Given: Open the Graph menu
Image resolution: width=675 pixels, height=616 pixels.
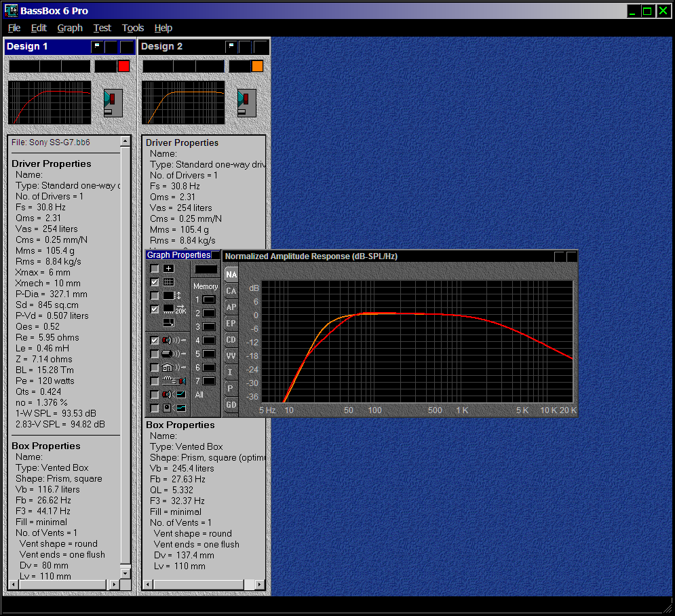Looking at the screenshot, I should [70, 28].
